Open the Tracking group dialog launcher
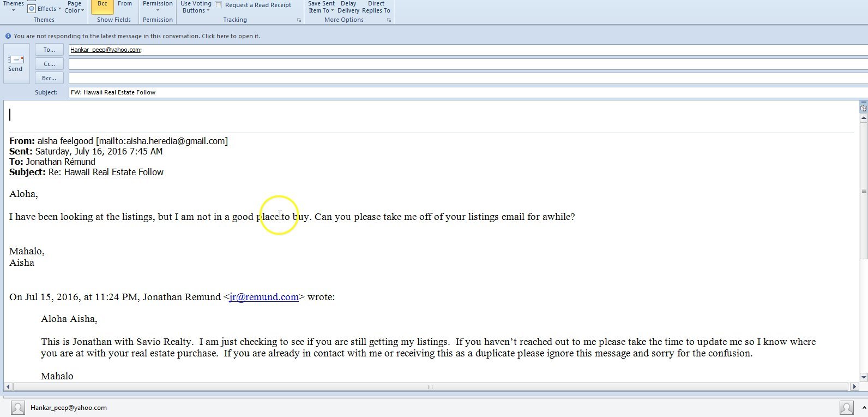This screenshot has width=868, height=417. (x=299, y=20)
